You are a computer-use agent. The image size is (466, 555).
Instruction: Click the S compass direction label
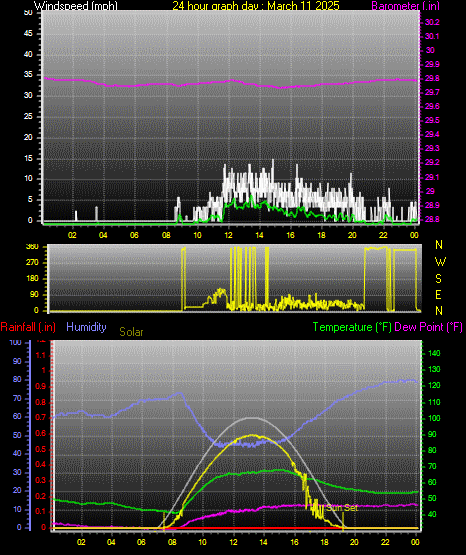(438, 279)
